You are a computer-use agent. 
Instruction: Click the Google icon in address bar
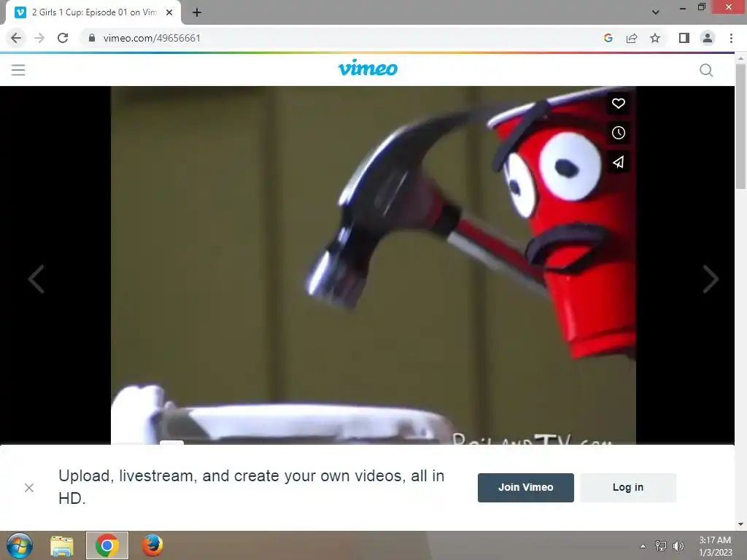coord(608,38)
